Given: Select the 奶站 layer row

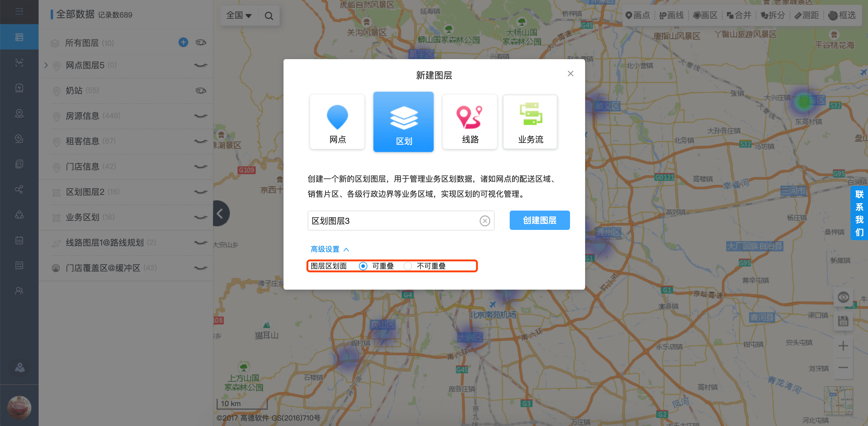Looking at the screenshot, I should [x=126, y=91].
